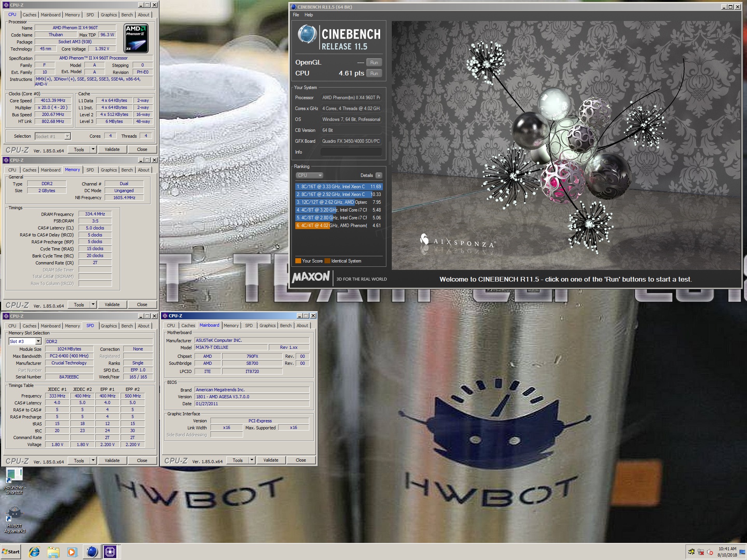The image size is (747, 560).
Task: Click the network tray icon
Action: pyautogui.click(x=701, y=551)
